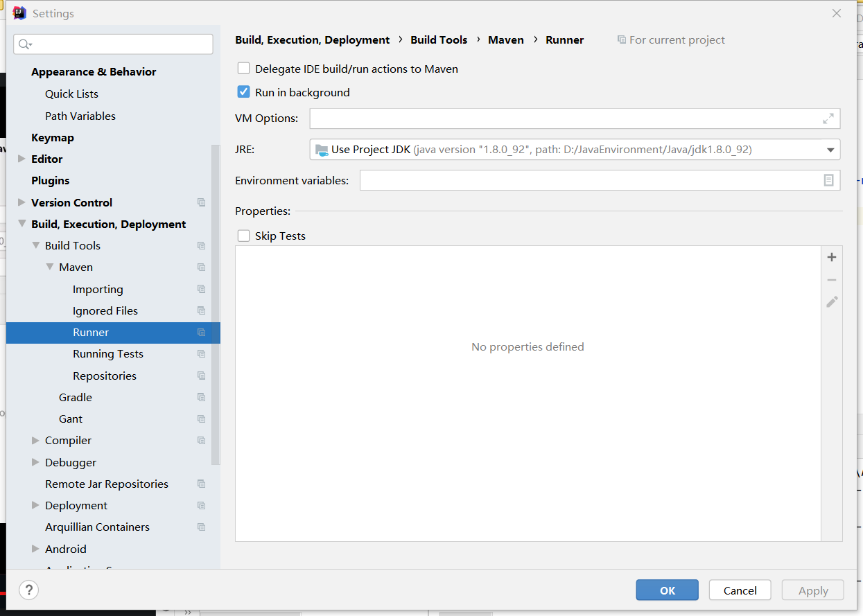Screen dimensions: 863x616
Task: Click the OK button
Action: coord(668,590)
